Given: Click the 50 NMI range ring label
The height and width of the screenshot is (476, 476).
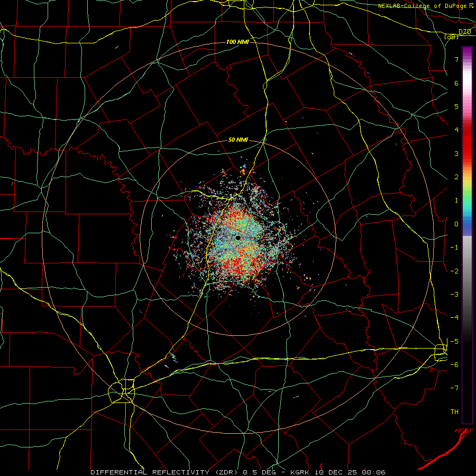Looking at the screenshot, I should pos(238,140).
